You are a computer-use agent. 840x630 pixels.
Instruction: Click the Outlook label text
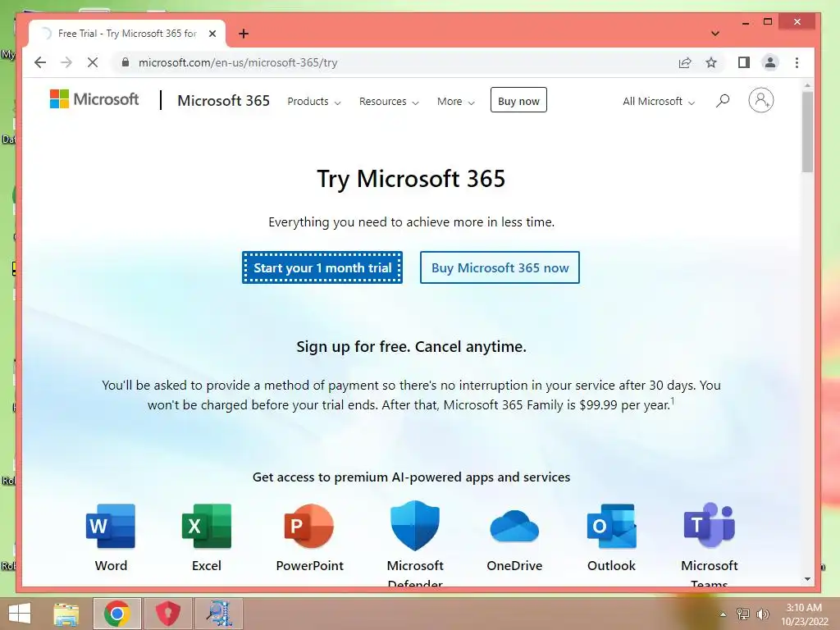click(x=611, y=566)
